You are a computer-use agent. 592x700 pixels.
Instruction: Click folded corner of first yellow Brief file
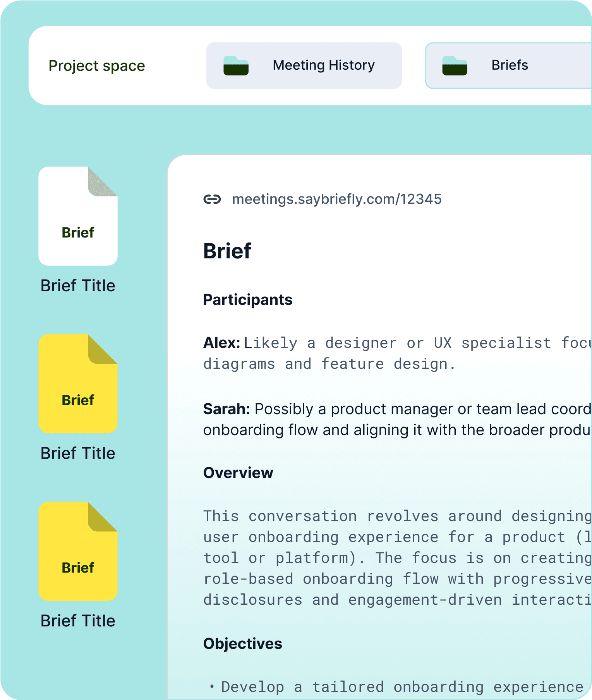coord(102,349)
